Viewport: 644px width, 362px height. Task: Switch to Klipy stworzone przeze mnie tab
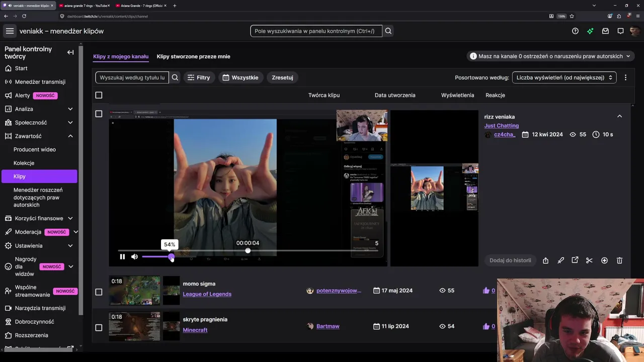pos(193,57)
